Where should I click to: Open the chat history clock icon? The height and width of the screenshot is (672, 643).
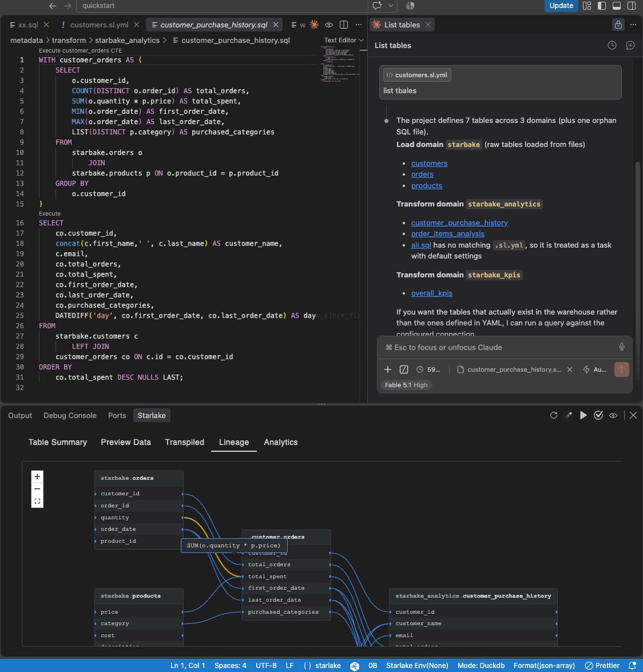[612, 45]
